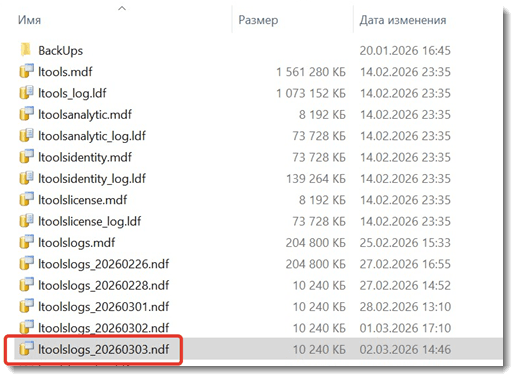Select file name ltoolslogs_20260226.ndf
Screen dimensions: 518x390
[103, 264]
